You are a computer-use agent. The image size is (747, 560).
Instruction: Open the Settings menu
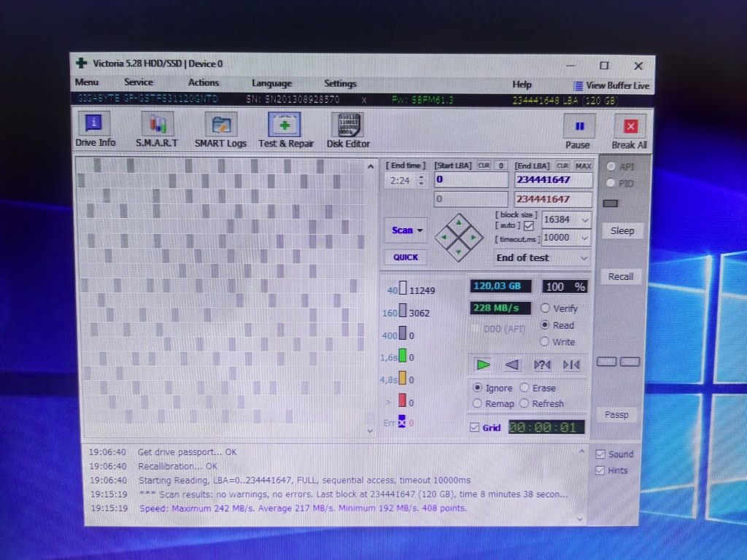tap(340, 84)
